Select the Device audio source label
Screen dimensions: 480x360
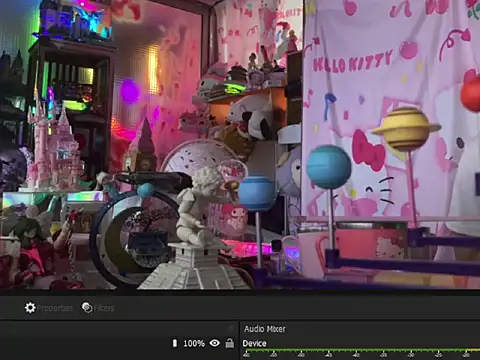pos(254,343)
